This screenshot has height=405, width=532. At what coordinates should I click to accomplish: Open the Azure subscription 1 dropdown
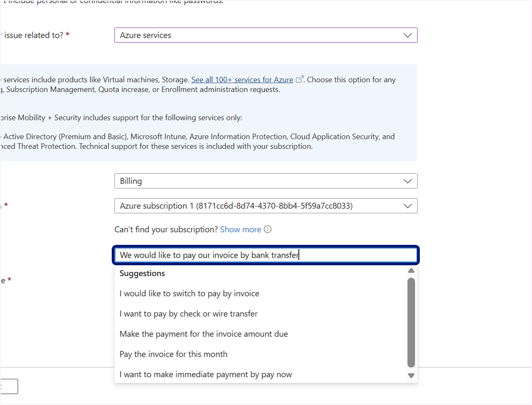[x=266, y=206]
